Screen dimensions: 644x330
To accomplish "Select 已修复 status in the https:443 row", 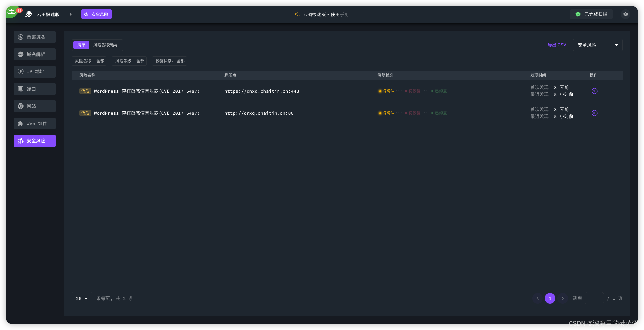I will coord(439,91).
